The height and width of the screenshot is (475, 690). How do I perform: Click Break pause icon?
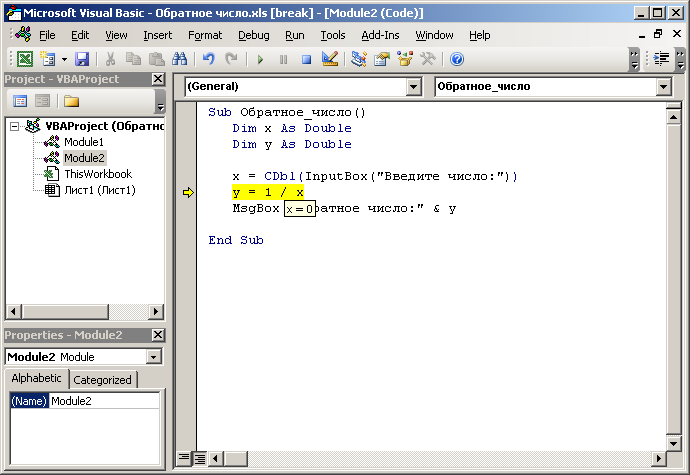(283, 59)
